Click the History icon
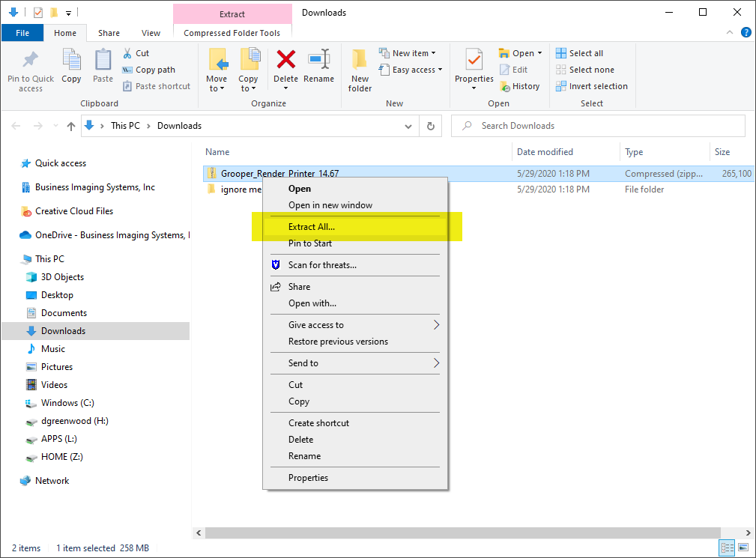 pyautogui.click(x=504, y=86)
